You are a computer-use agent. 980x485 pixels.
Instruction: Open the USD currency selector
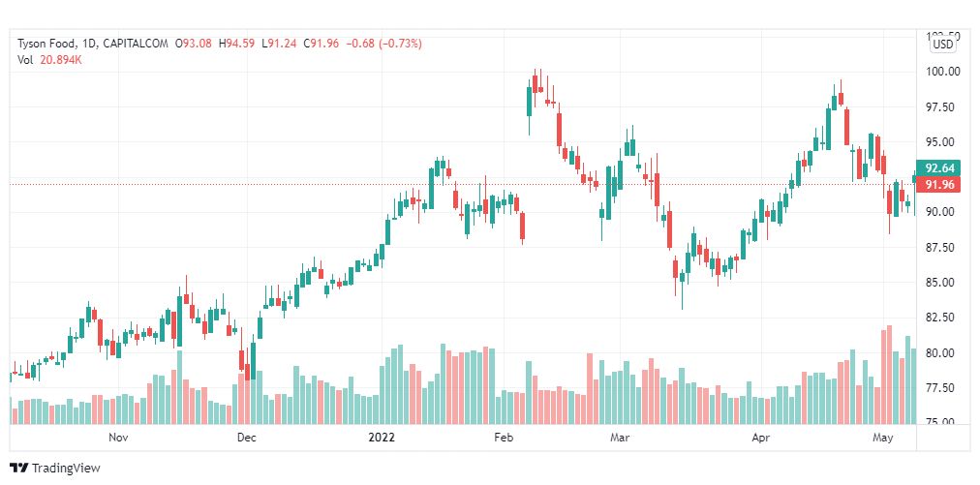click(943, 45)
